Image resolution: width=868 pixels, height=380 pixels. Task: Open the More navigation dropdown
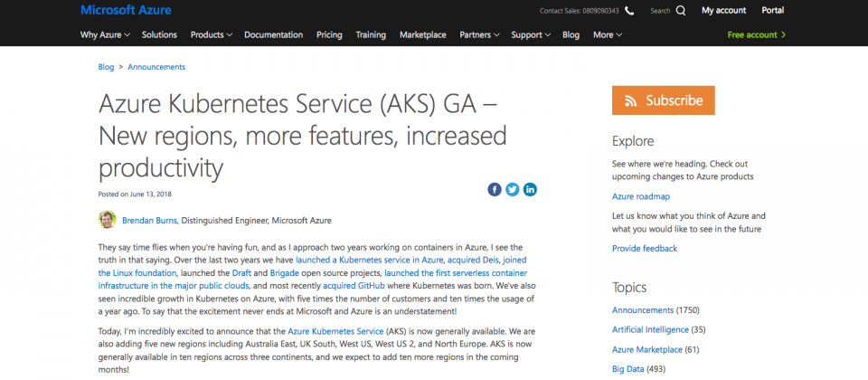point(608,35)
